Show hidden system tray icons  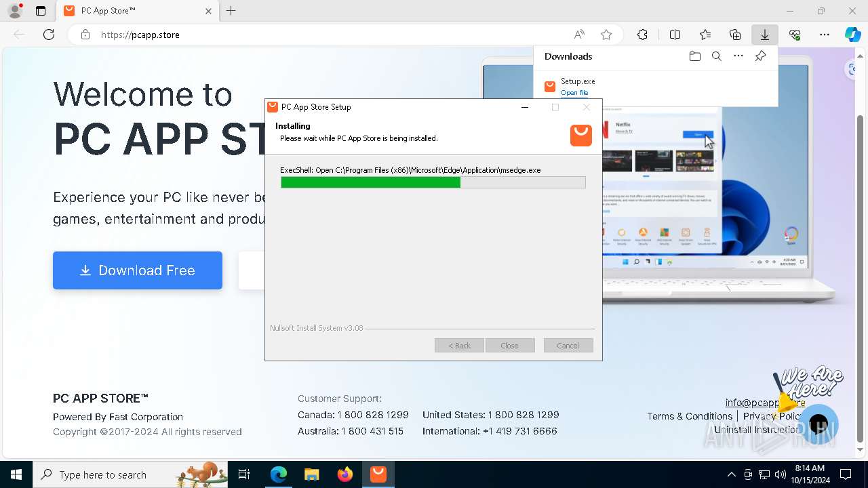(731, 474)
